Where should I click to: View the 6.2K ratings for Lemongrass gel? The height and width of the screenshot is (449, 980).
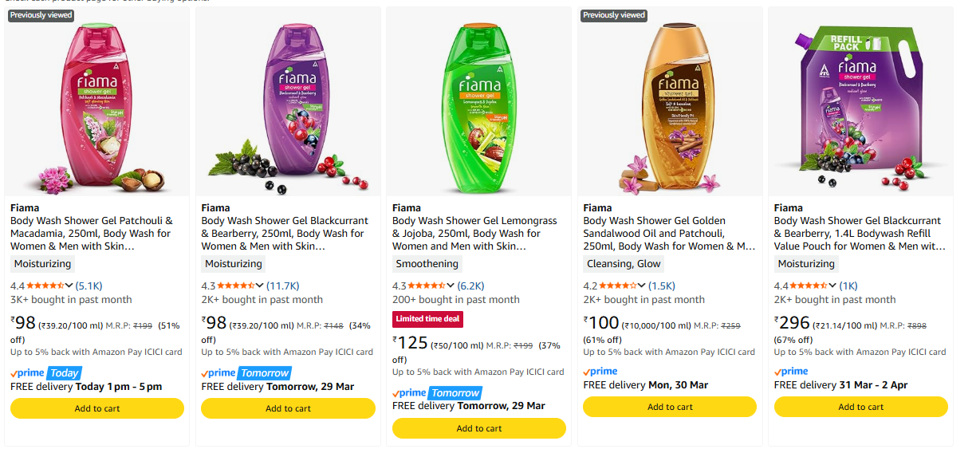[470, 286]
